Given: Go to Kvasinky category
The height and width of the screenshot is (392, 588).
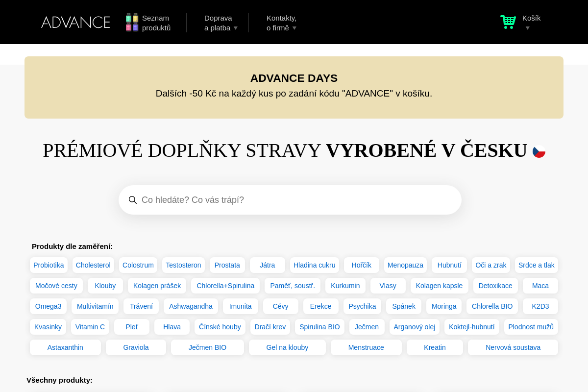Looking at the screenshot, I should (x=48, y=327).
